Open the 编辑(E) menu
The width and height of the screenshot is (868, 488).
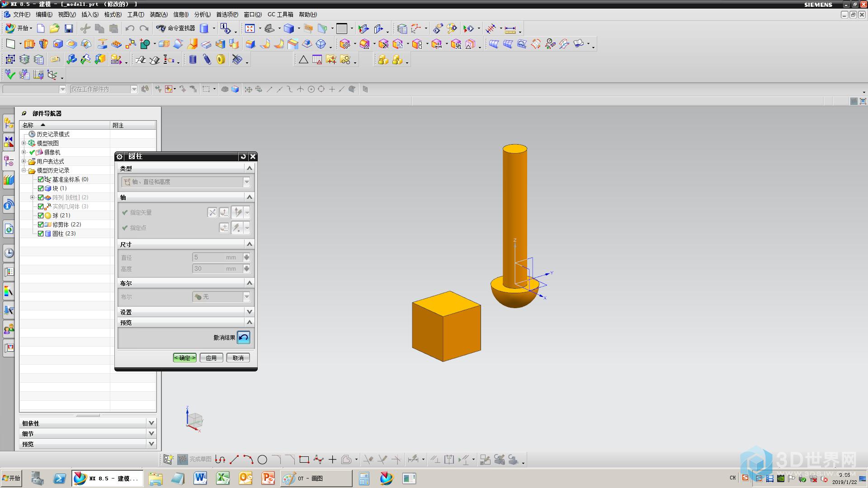(x=44, y=14)
